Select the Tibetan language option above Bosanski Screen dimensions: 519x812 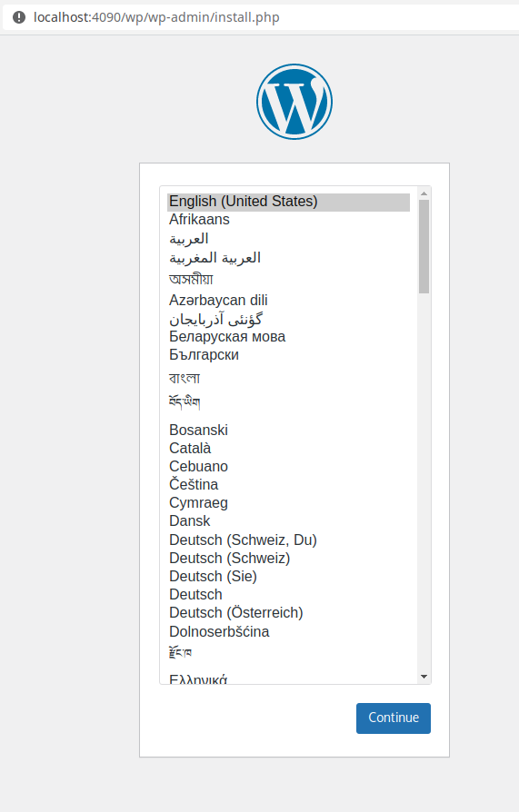pyautogui.click(x=289, y=403)
